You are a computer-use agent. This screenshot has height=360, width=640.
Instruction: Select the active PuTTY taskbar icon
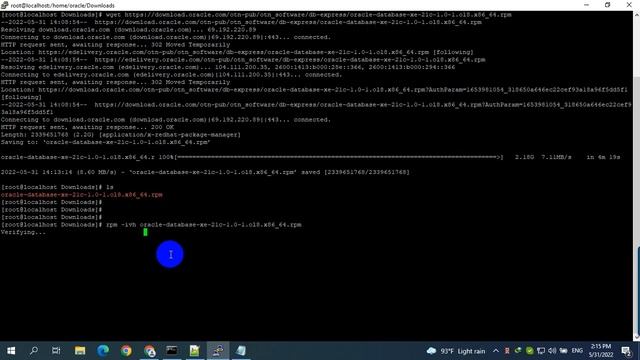(x=218, y=351)
